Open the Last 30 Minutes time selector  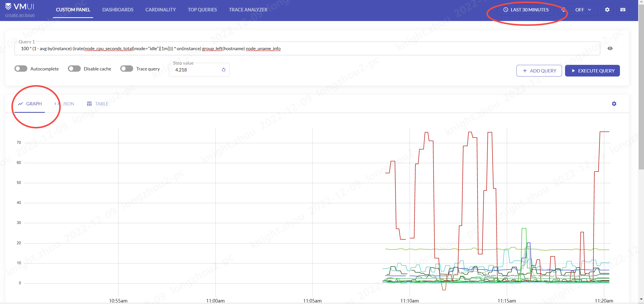pos(526,10)
